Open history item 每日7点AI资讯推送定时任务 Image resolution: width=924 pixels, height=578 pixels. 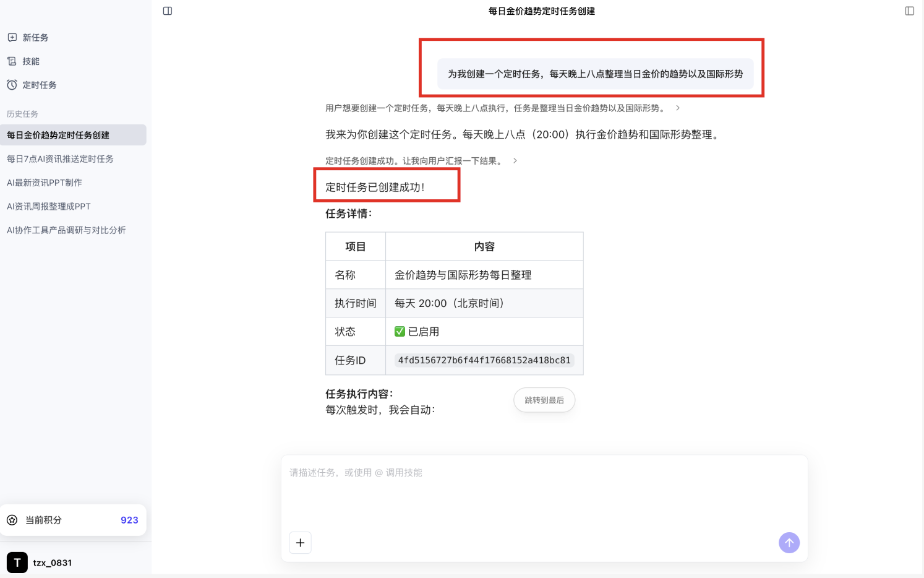[60, 159]
